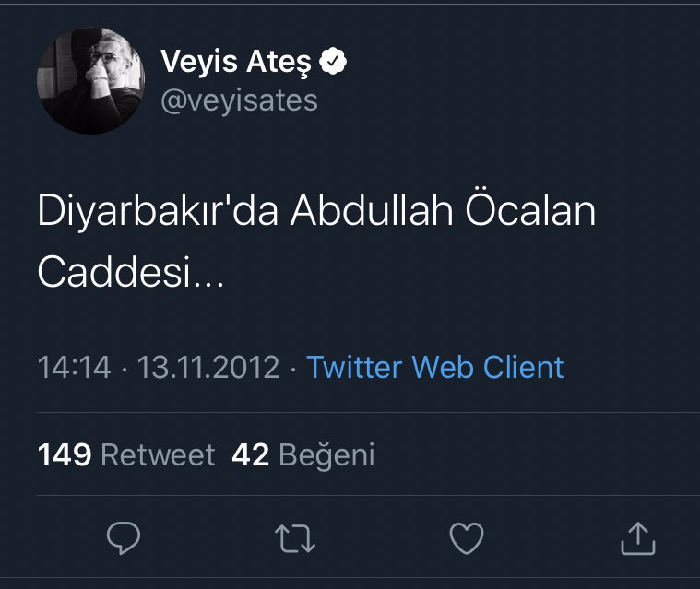Click the 42 likes count number
This screenshot has width=700, height=589.
tap(250, 454)
